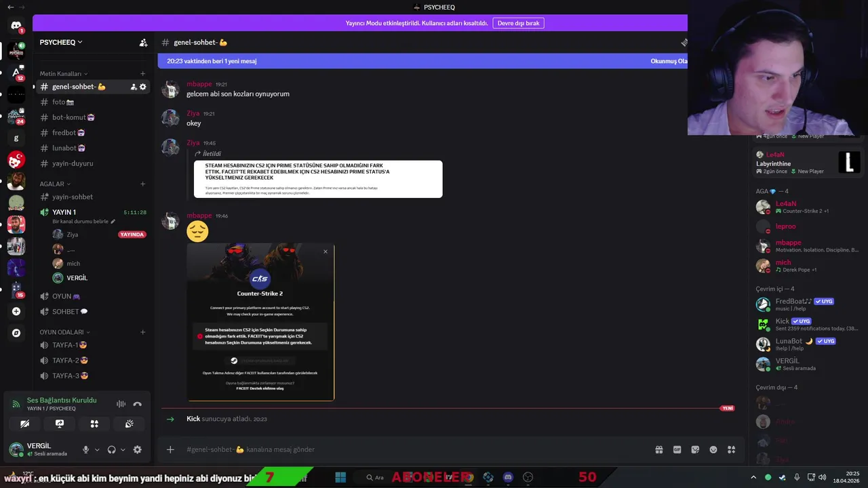Open headphone output options arrow
868x488 pixels.
123,449
